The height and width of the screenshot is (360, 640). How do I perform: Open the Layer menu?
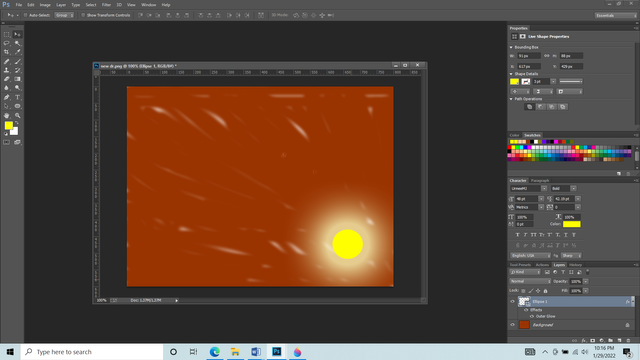61,5
